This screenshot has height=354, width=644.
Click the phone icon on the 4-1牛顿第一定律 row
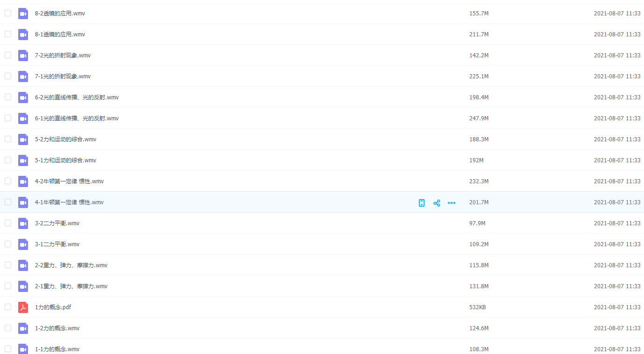coord(422,203)
